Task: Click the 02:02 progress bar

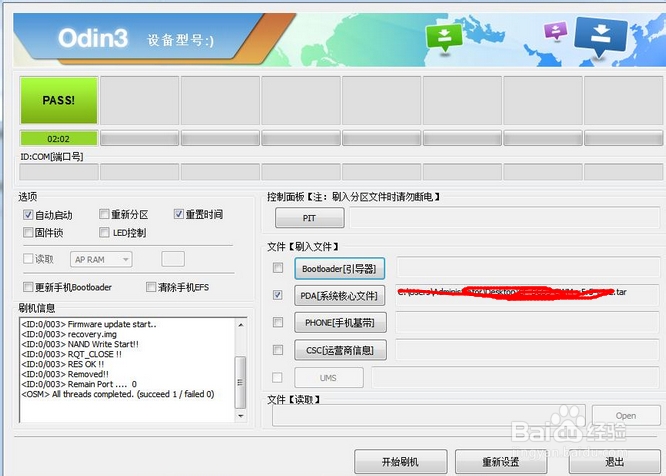Action: pyautogui.click(x=59, y=138)
